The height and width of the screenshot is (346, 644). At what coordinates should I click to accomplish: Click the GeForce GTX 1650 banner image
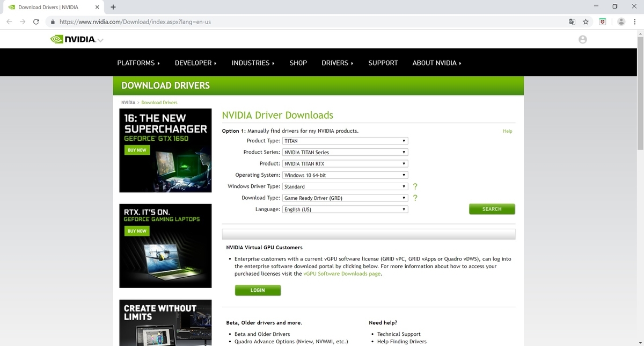pos(165,150)
